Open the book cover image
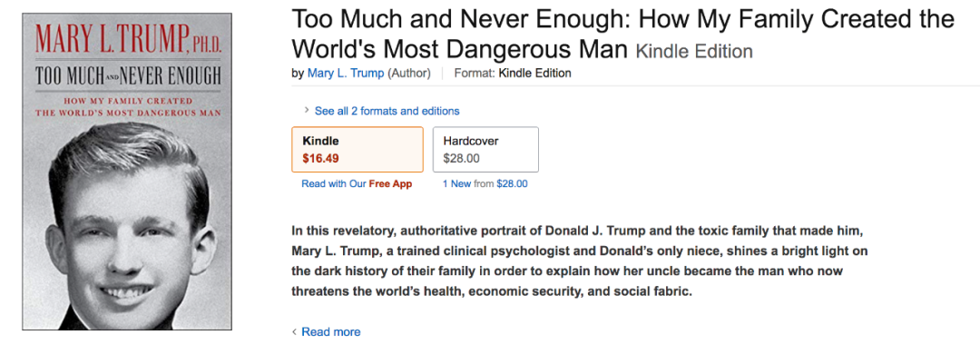 (x=127, y=172)
